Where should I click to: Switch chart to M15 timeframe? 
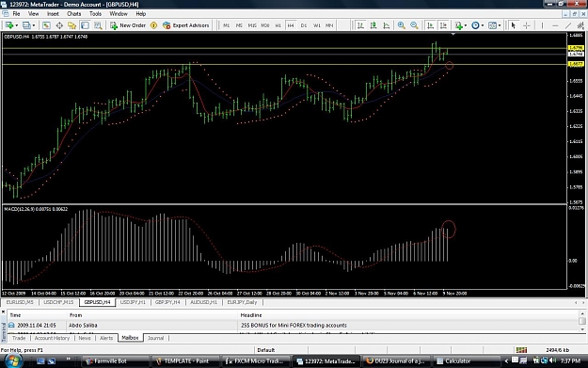[x=252, y=25]
